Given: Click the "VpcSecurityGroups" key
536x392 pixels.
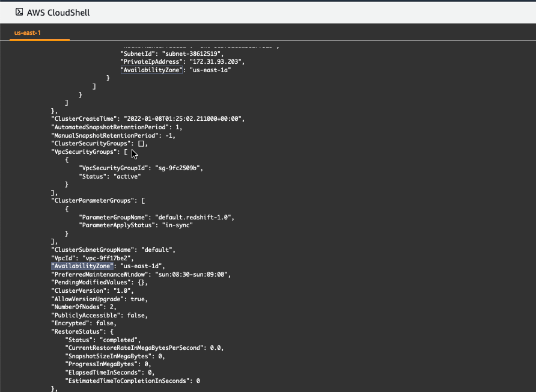Looking at the screenshot, I should pyautogui.click(x=84, y=152).
